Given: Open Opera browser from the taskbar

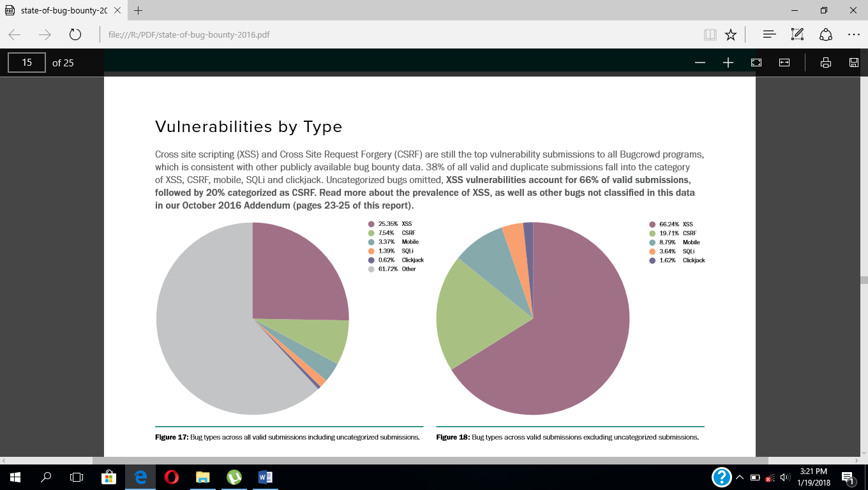Looking at the screenshot, I should click(171, 477).
